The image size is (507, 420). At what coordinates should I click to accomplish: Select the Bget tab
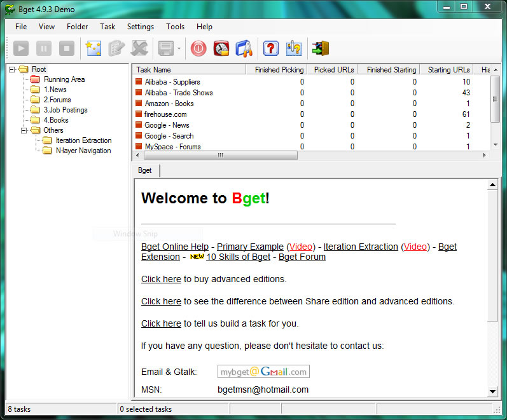click(x=145, y=170)
